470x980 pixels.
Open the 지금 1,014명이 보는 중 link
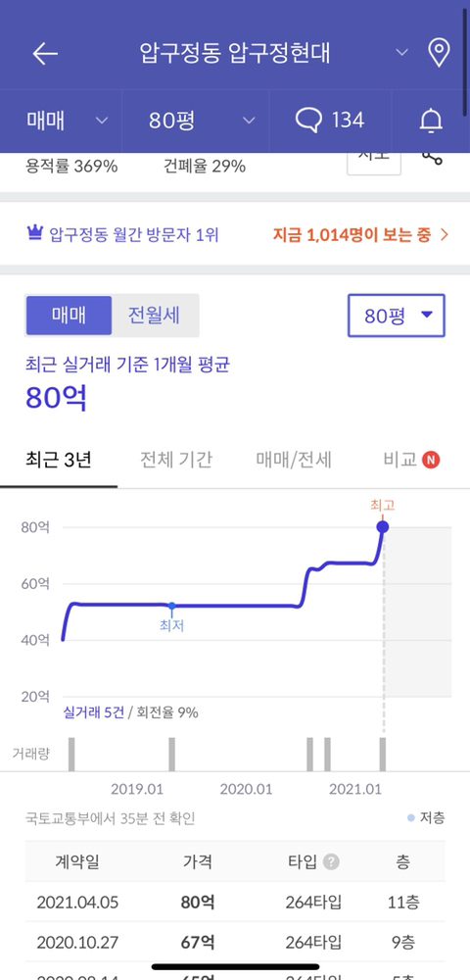coord(360,235)
